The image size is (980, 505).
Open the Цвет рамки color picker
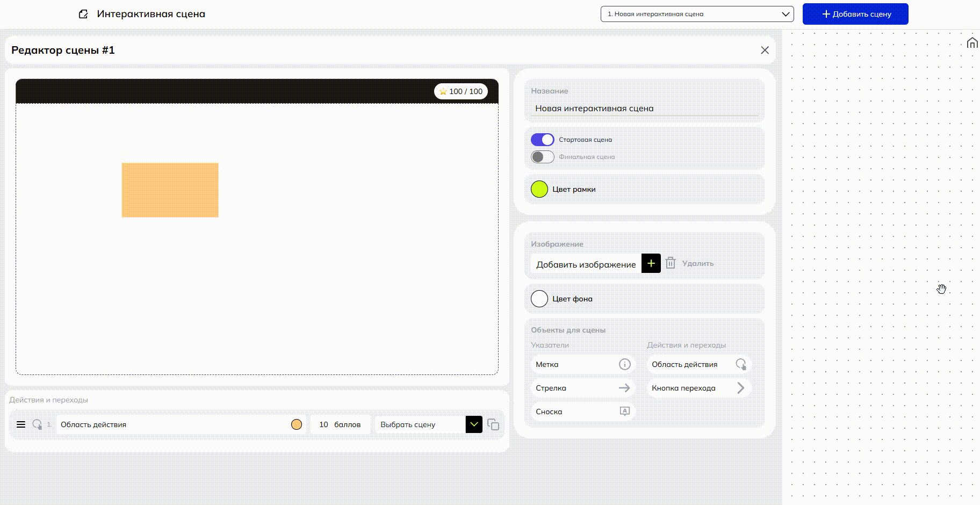point(539,189)
